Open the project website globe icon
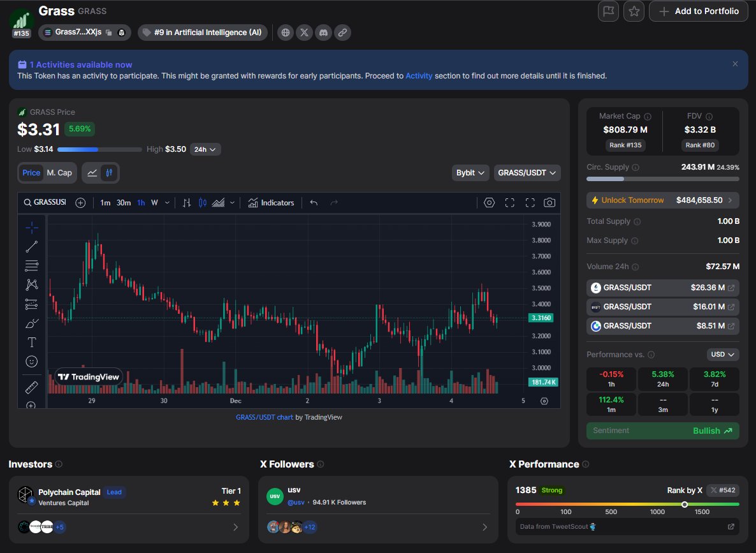This screenshot has height=553, width=756. pos(286,33)
